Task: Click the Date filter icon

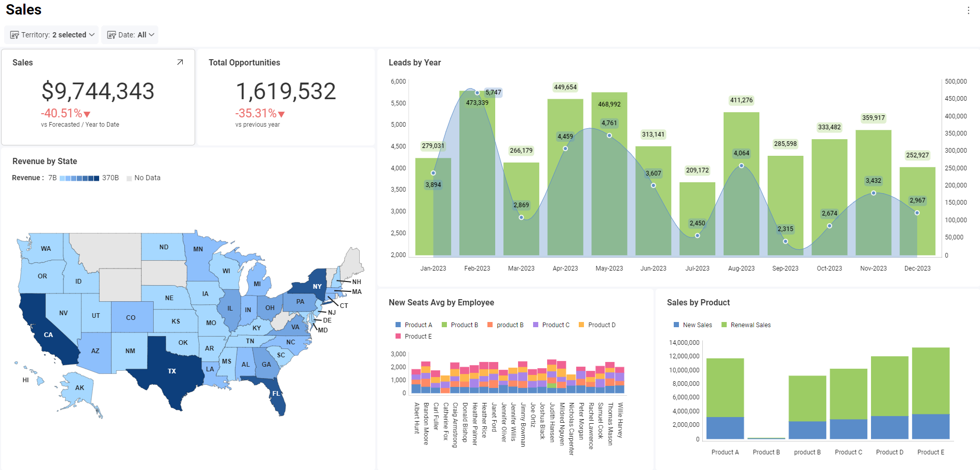Action: click(111, 35)
